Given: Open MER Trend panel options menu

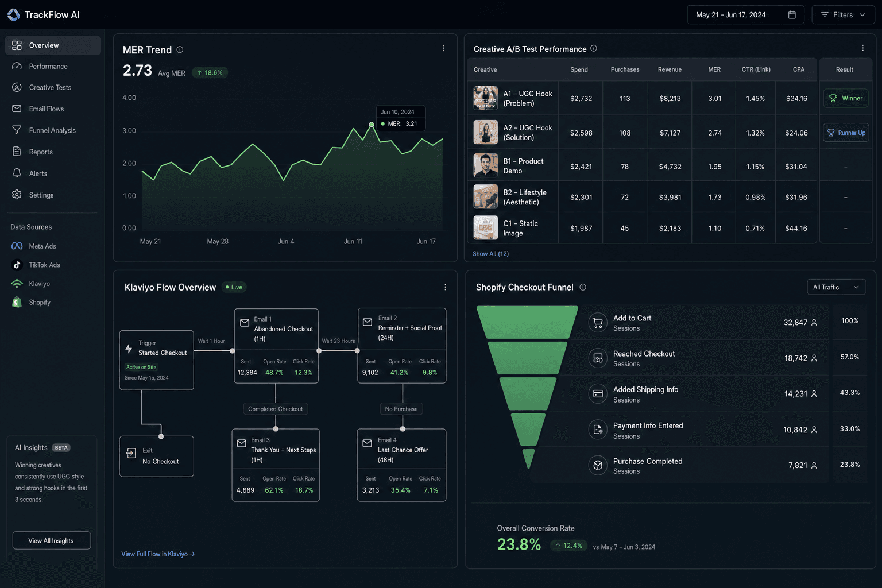Looking at the screenshot, I should tap(443, 48).
